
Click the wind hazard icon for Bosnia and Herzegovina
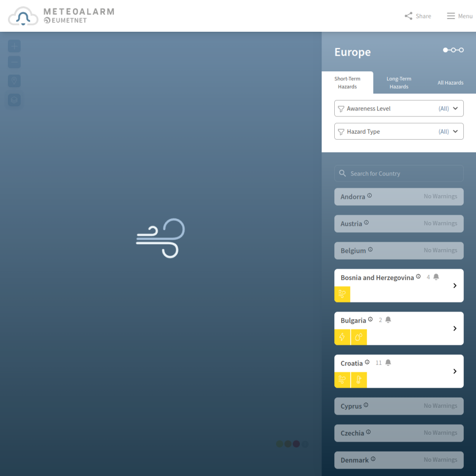pos(342,294)
